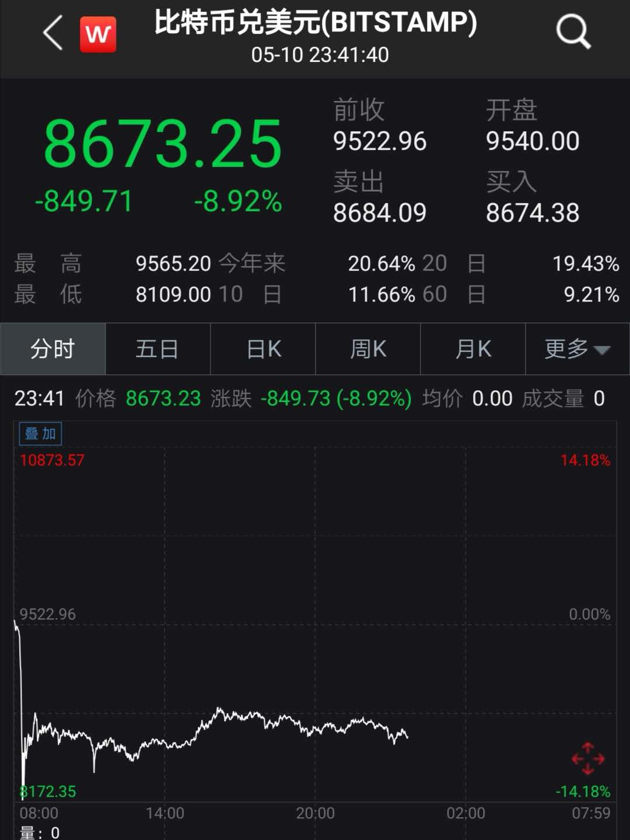Open search with the magnifier icon

coord(573,32)
